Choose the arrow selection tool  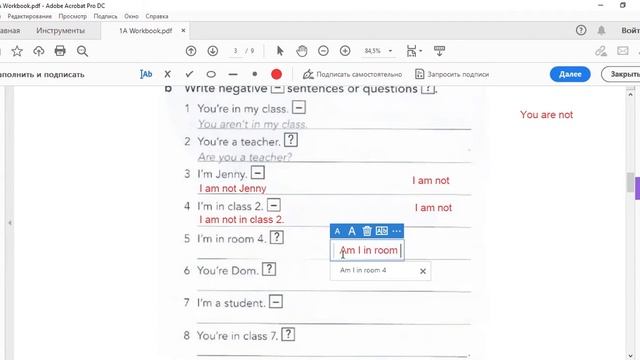[x=280, y=51]
